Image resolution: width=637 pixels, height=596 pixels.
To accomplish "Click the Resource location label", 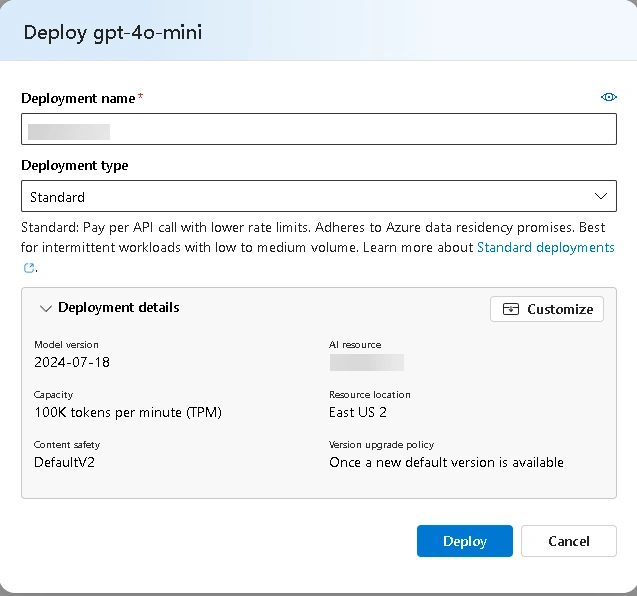I will point(370,394).
